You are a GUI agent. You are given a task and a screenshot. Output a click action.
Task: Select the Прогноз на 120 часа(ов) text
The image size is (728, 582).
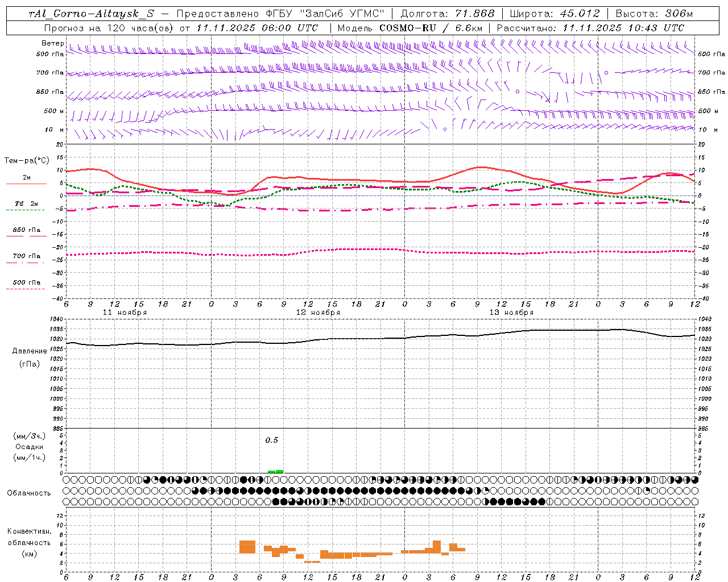pyautogui.click(x=109, y=28)
